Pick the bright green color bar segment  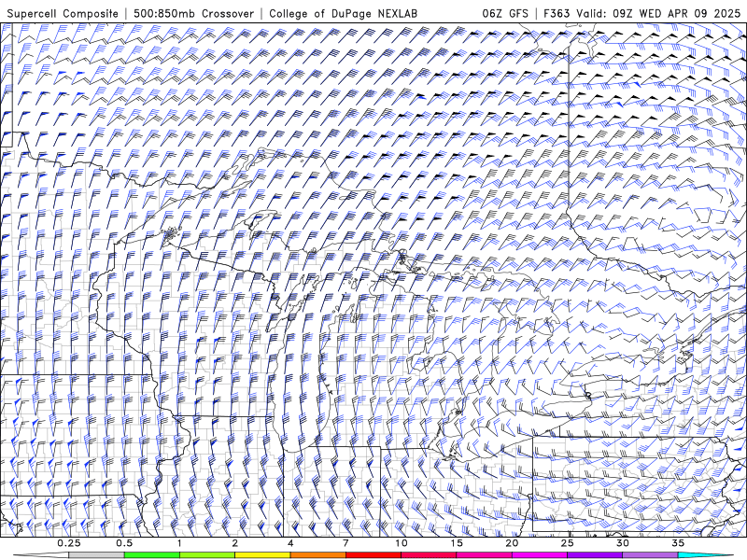coord(151,555)
